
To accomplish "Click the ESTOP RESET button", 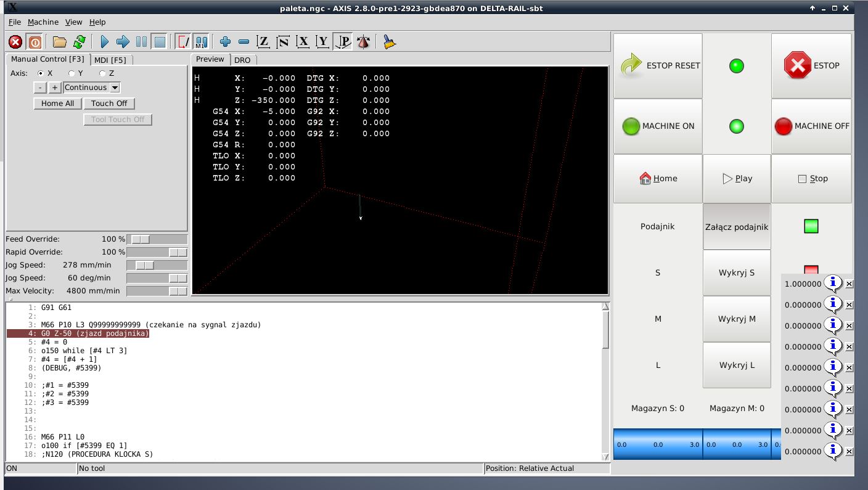I will tap(658, 65).
